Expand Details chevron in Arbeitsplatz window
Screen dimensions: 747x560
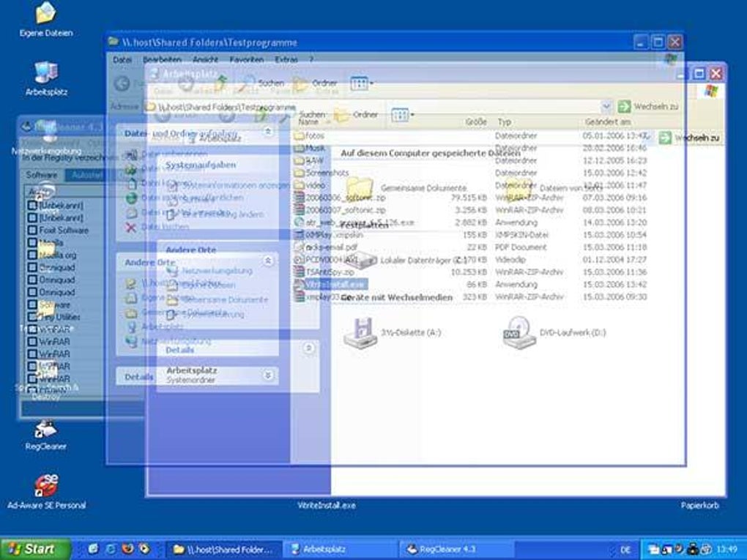[x=309, y=348]
